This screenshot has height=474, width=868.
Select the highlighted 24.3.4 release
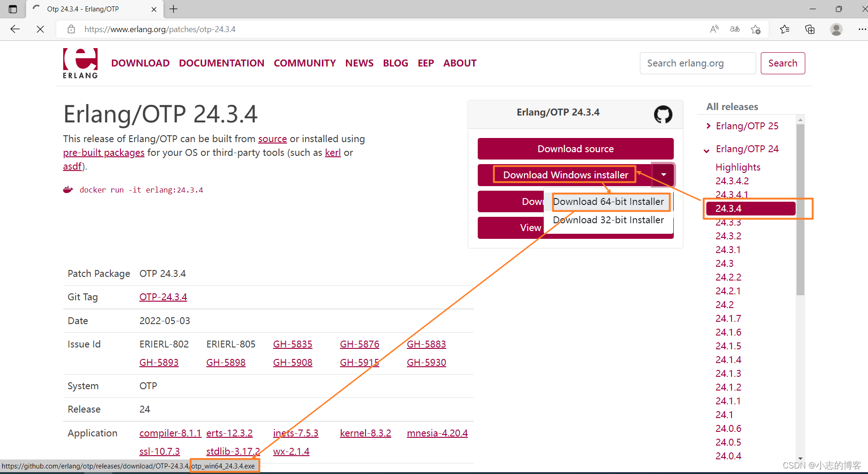[x=751, y=209]
